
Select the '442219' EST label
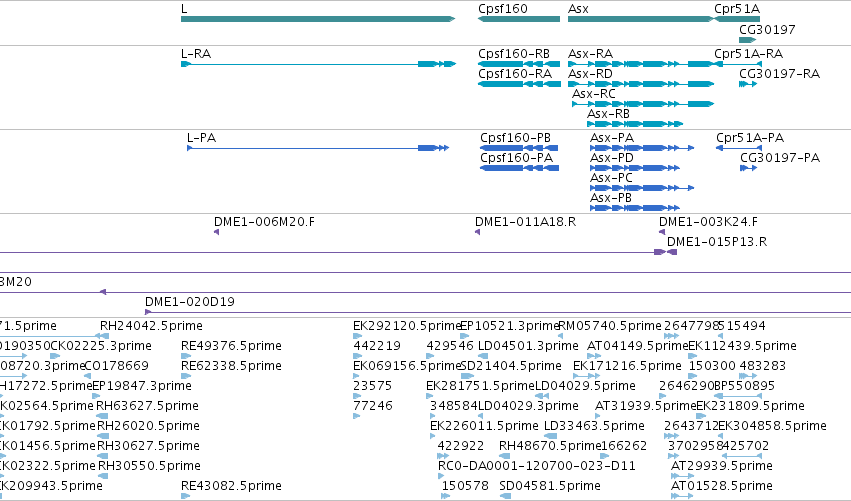[377, 346]
